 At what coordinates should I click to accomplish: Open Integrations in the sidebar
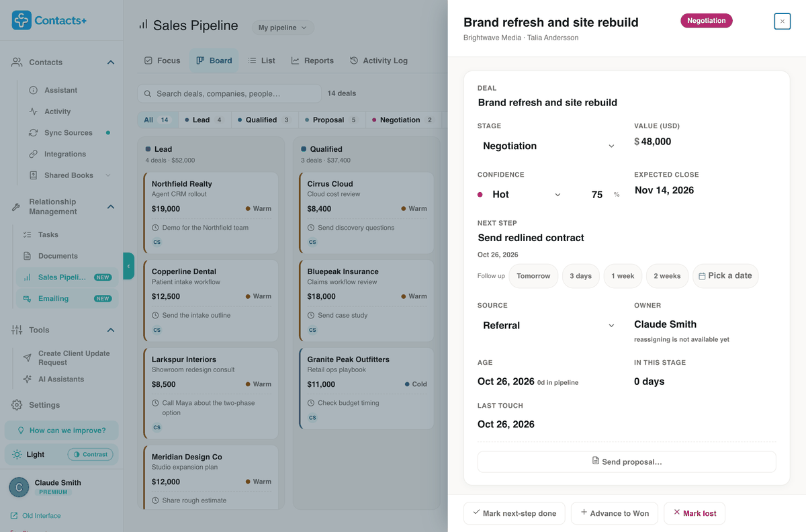pos(64,154)
